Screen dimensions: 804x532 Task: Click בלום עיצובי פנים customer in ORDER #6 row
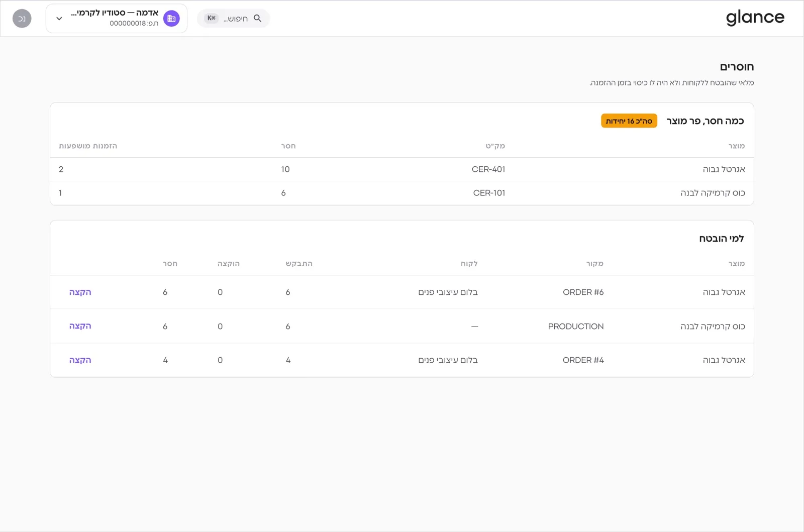pyautogui.click(x=448, y=292)
